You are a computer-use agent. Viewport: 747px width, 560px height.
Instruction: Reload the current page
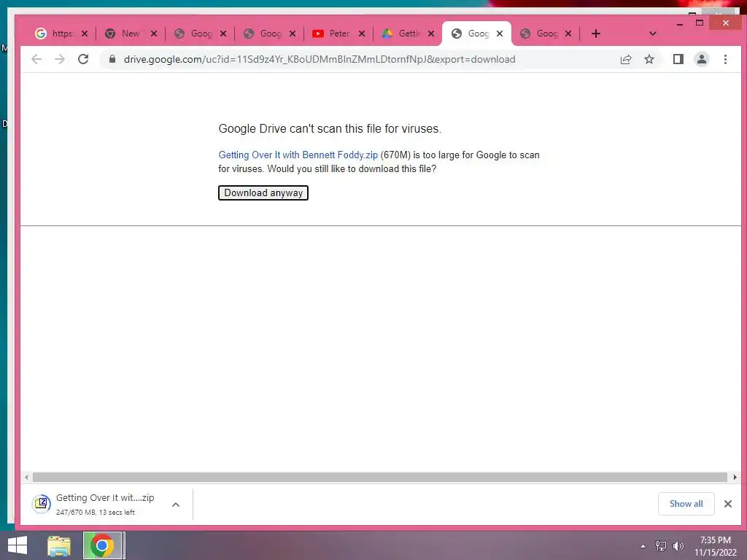point(83,59)
